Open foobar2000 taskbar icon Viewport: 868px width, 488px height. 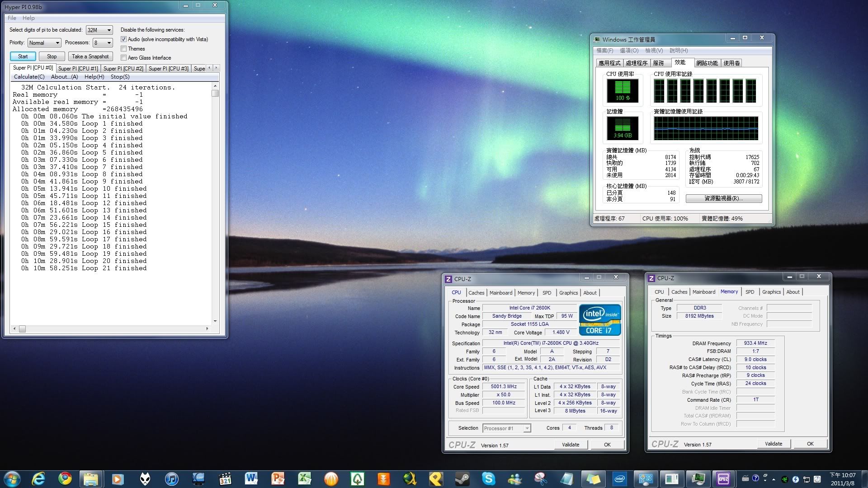coord(145,479)
